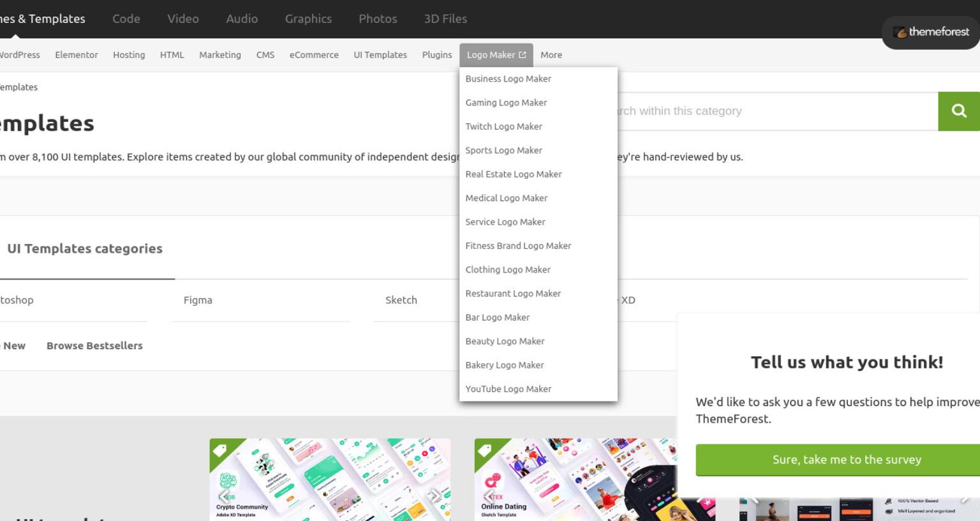This screenshot has height=521, width=980.
Task: Select the Hosting subcategory
Action: pos(129,55)
